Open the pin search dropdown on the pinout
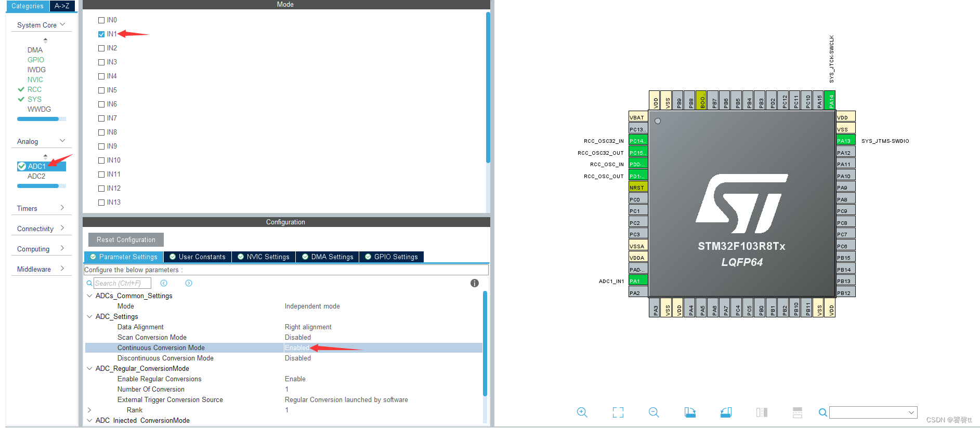 pyautogui.click(x=911, y=412)
